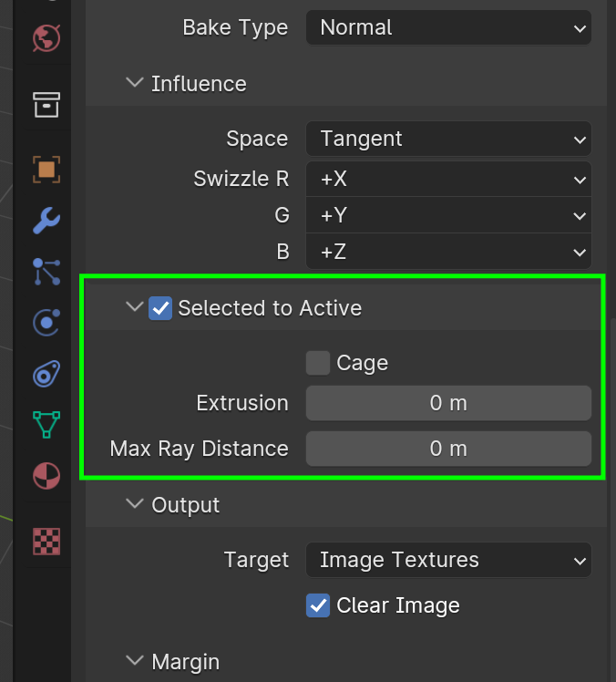Open the Collection properties tab
The image size is (616, 682).
46,104
